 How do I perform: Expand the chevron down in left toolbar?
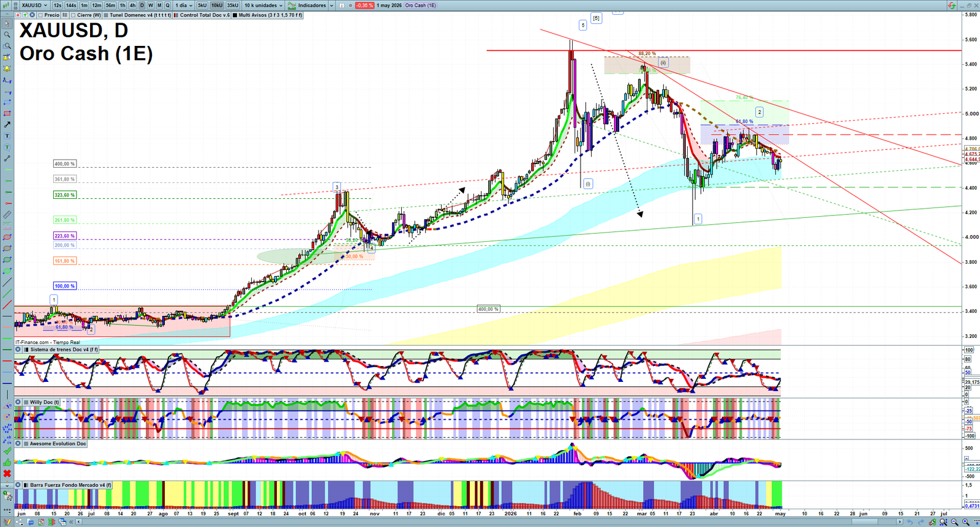click(7, 485)
